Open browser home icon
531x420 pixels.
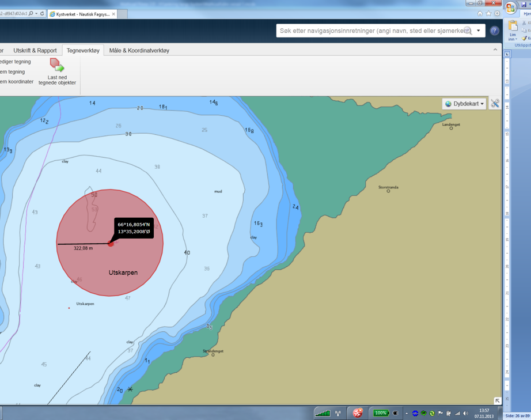click(480, 13)
